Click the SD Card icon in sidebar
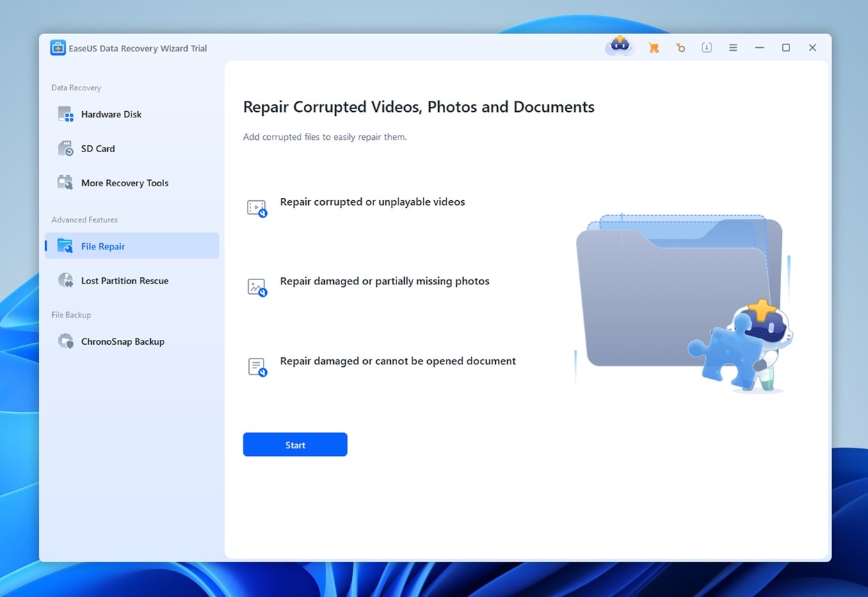 pos(65,149)
